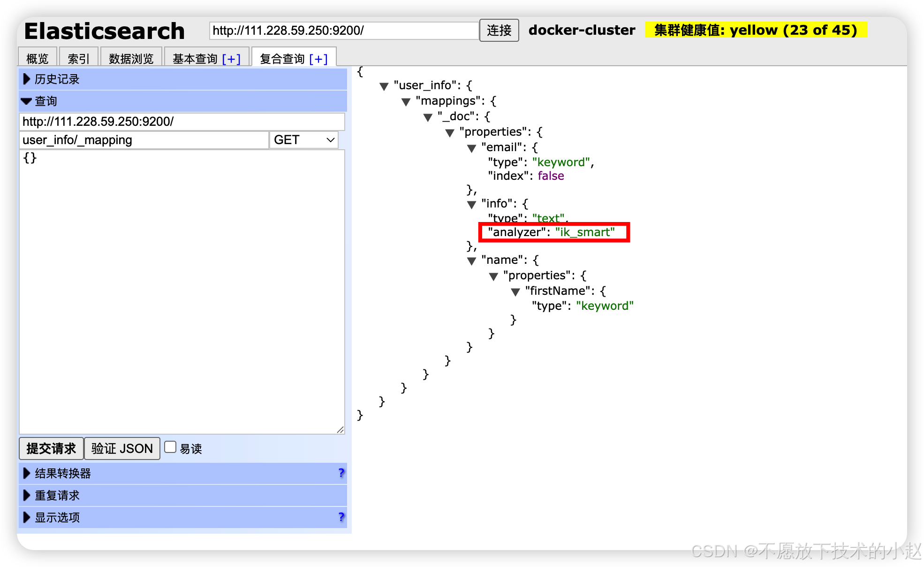Enable the 易读 checkbox
The image size is (924, 567).
pyautogui.click(x=170, y=447)
